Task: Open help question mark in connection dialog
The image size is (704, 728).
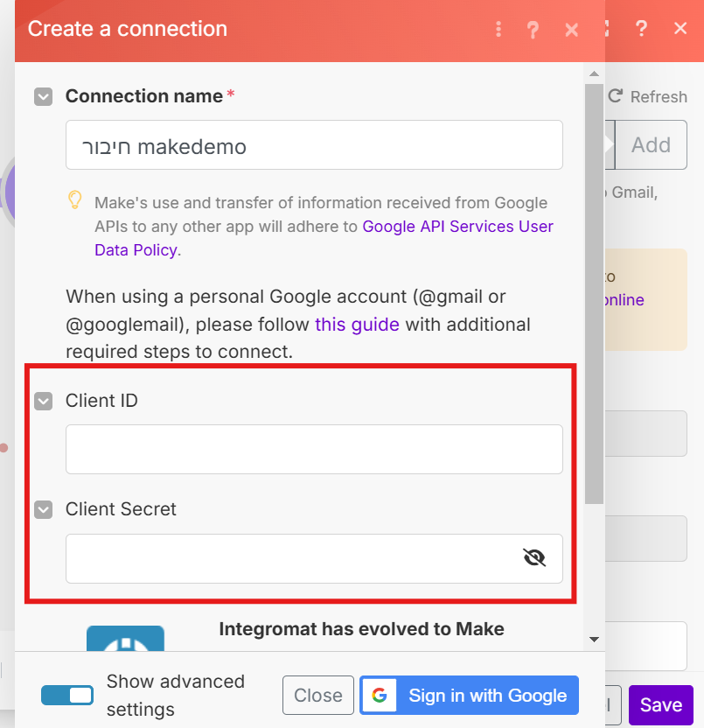Action: coord(533,30)
